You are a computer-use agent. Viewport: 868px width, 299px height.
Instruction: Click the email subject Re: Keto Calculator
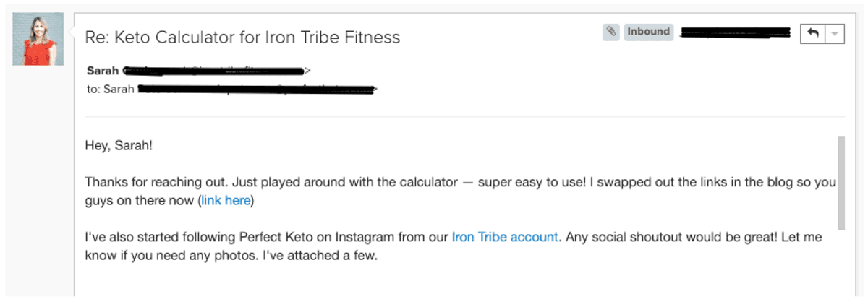tap(242, 37)
